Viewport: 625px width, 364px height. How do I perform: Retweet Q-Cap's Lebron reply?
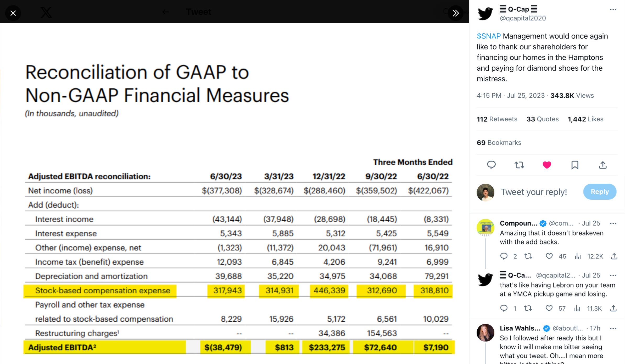coord(528,308)
